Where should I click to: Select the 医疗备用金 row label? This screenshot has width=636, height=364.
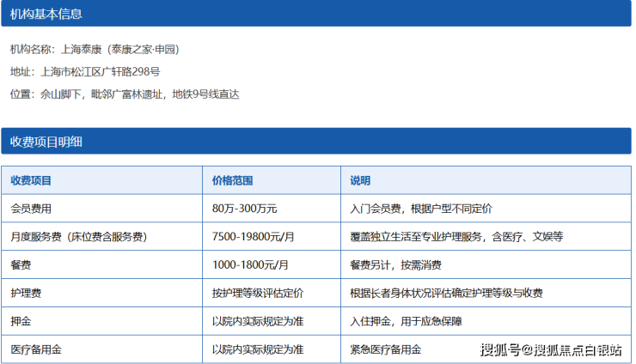[36, 349]
